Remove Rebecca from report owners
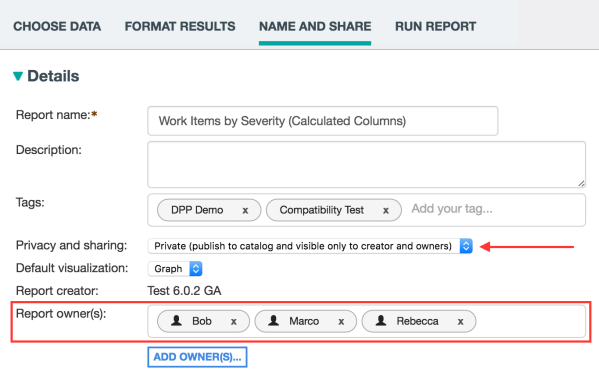This screenshot has height=376, width=599. pos(461,322)
